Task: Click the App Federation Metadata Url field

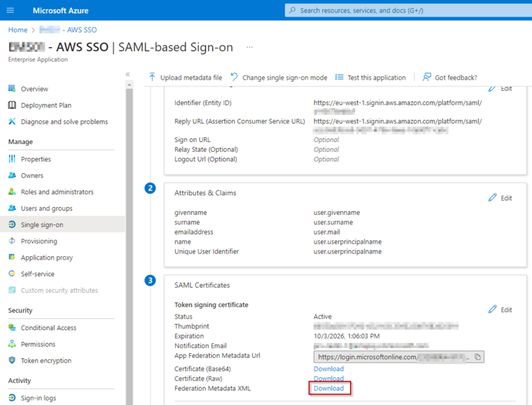Action: (x=399, y=357)
